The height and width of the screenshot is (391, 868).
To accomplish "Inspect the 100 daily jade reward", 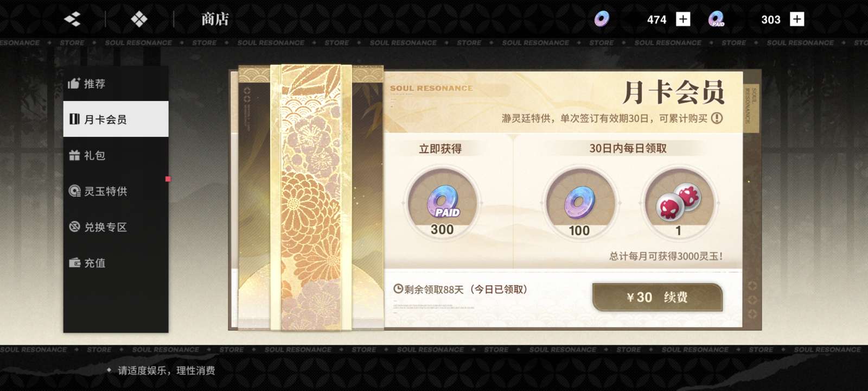I will tap(579, 203).
